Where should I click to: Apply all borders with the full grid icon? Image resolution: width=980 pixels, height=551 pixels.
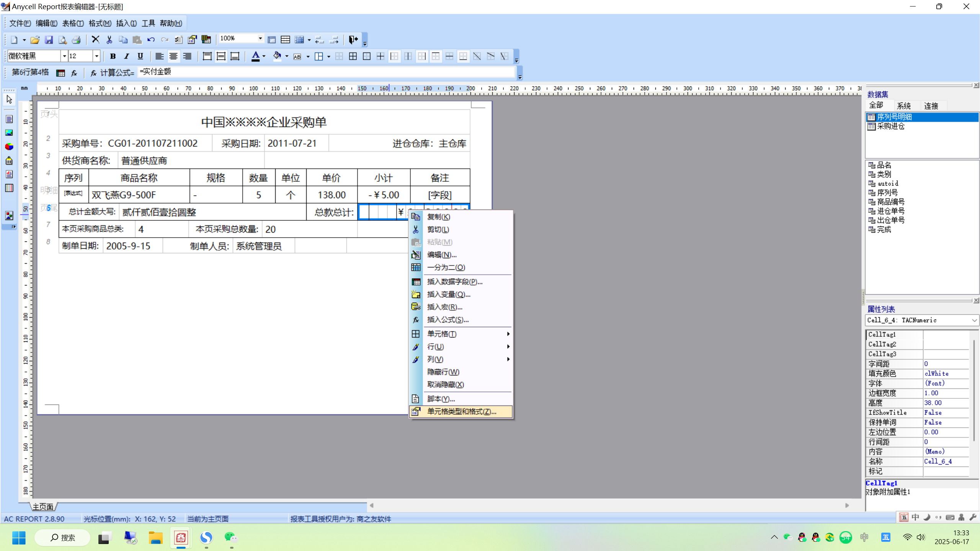[353, 57]
